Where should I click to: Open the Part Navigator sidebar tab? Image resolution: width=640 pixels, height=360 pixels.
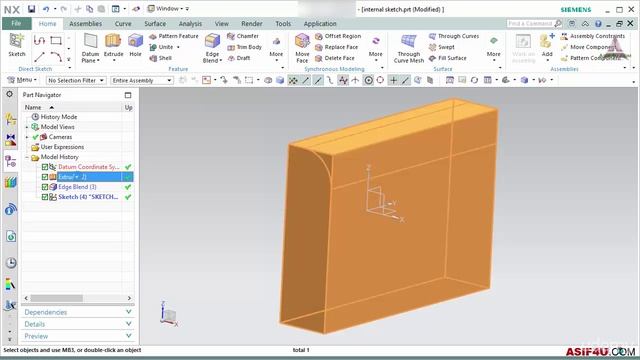(11, 162)
